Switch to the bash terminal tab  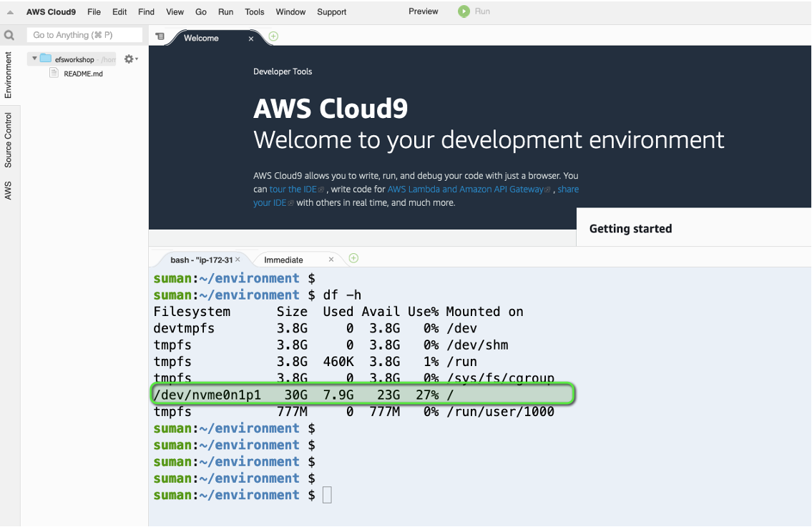pos(202,260)
